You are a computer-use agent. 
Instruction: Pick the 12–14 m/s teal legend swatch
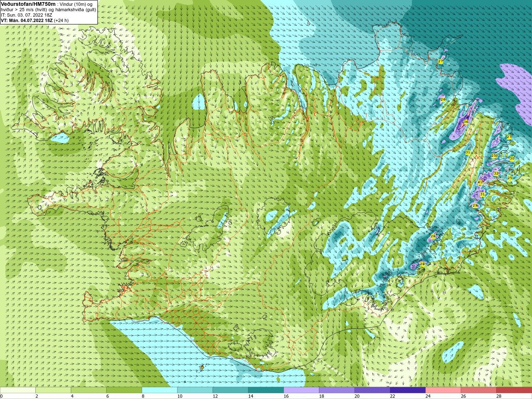click(231, 390)
